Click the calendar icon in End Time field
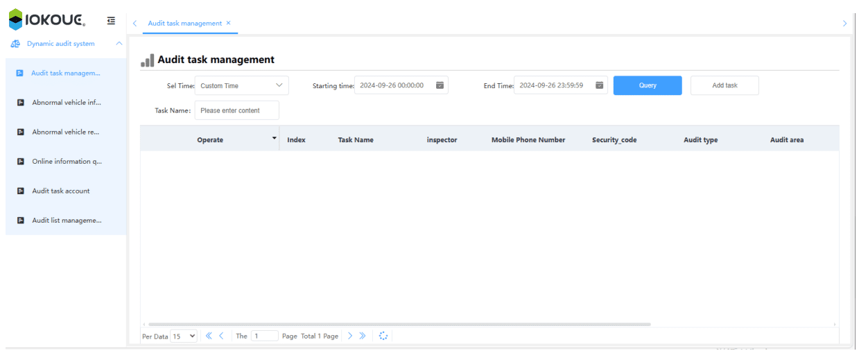 (600, 85)
